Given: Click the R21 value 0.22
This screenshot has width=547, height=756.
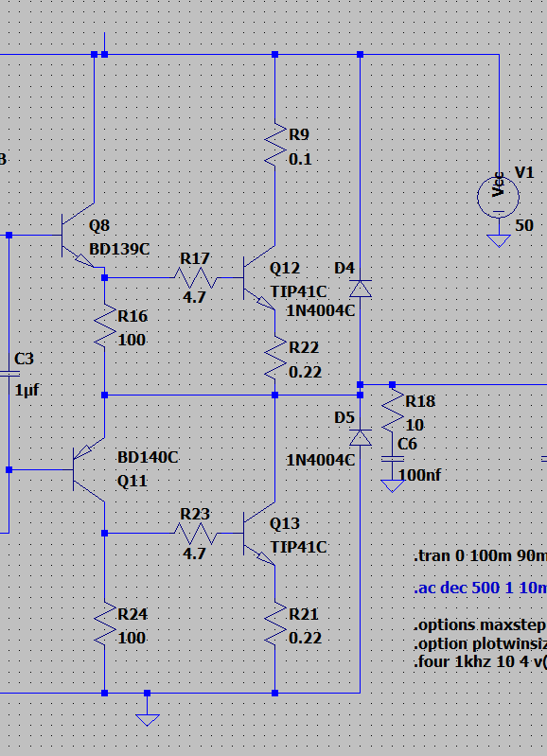Looking at the screenshot, I should tap(305, 638).
